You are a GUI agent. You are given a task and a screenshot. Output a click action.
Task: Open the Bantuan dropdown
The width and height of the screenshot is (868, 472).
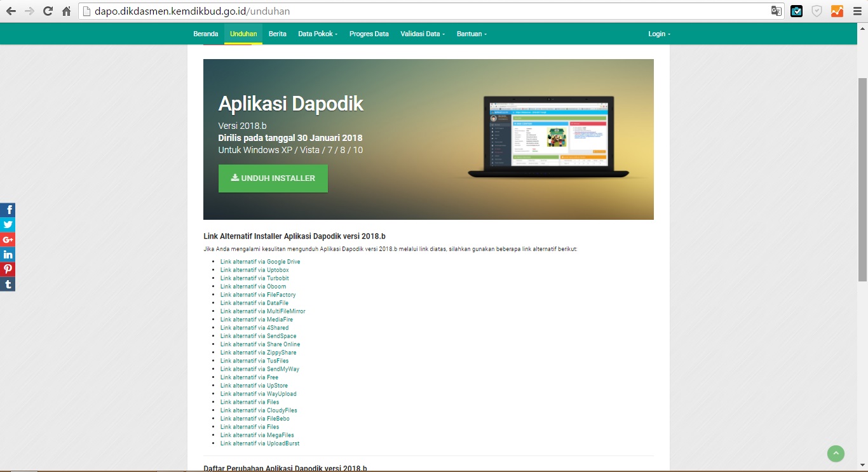click(x=471, y=34)
